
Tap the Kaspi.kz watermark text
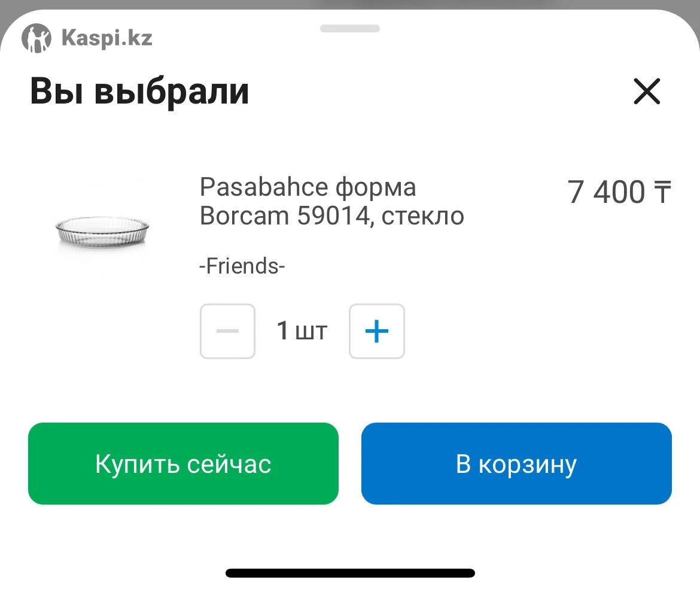click(107, 38)
